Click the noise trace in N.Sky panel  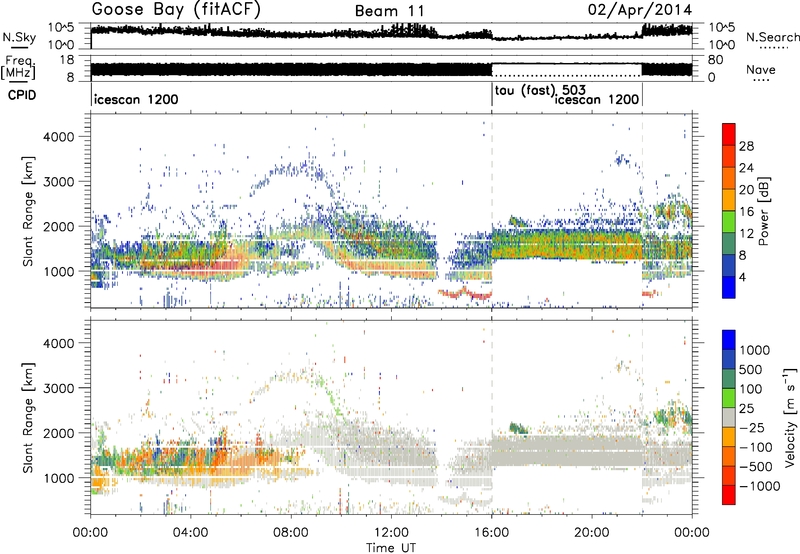[391, 32]
